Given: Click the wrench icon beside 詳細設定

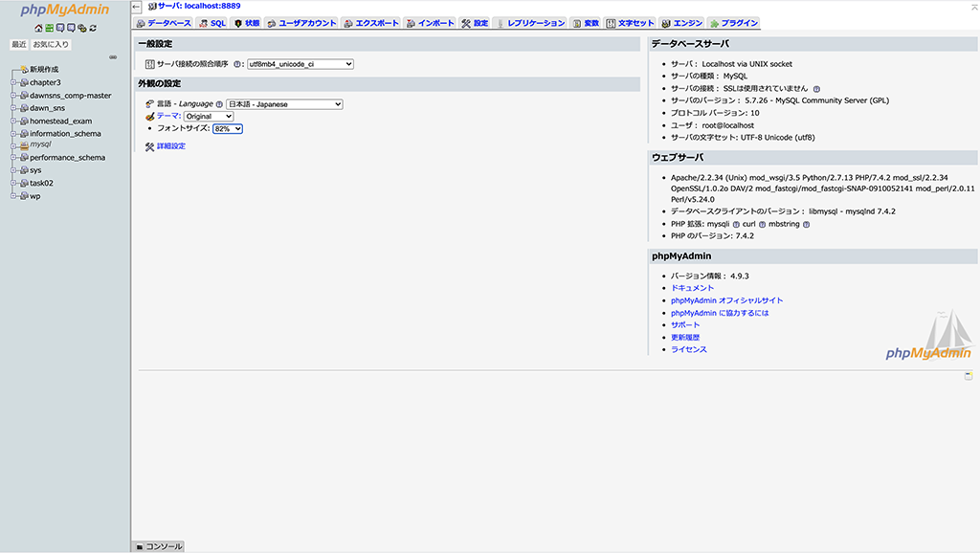Looking at the screenshot, I should coord(149,146).
